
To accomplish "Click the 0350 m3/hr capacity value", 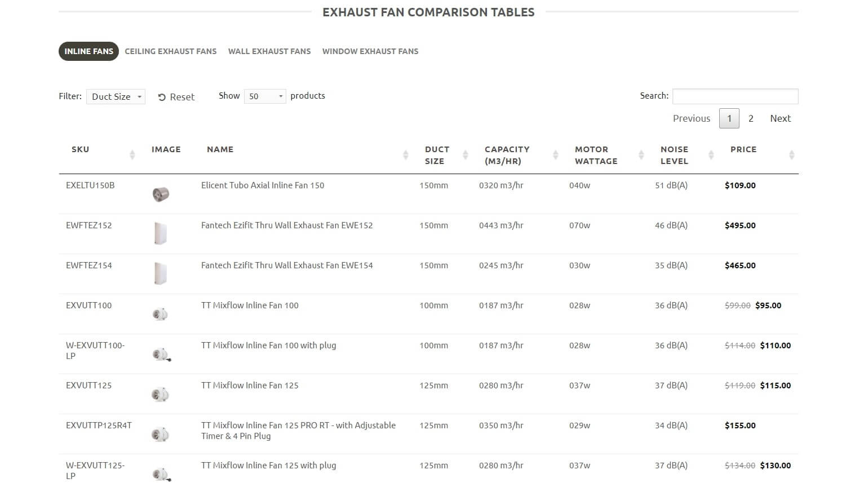I will click(x=501, y=425).
